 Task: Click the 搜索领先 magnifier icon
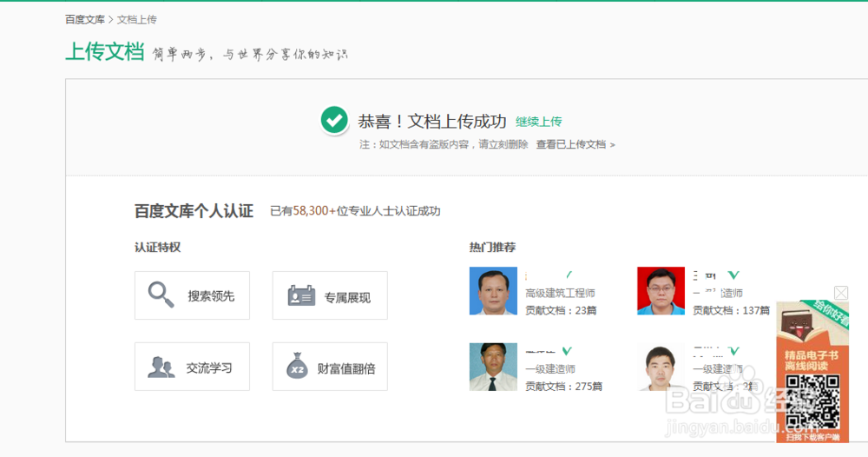[161, 295]
